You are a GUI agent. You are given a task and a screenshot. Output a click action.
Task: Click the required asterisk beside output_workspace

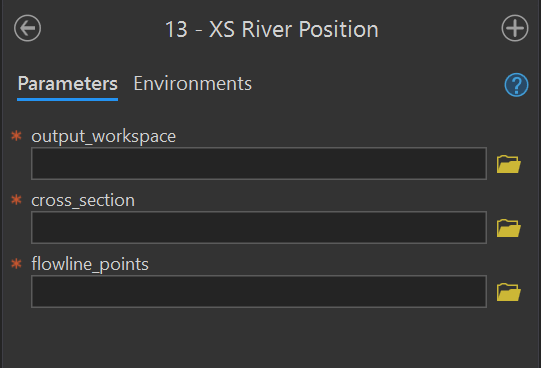tap(16, 136)
